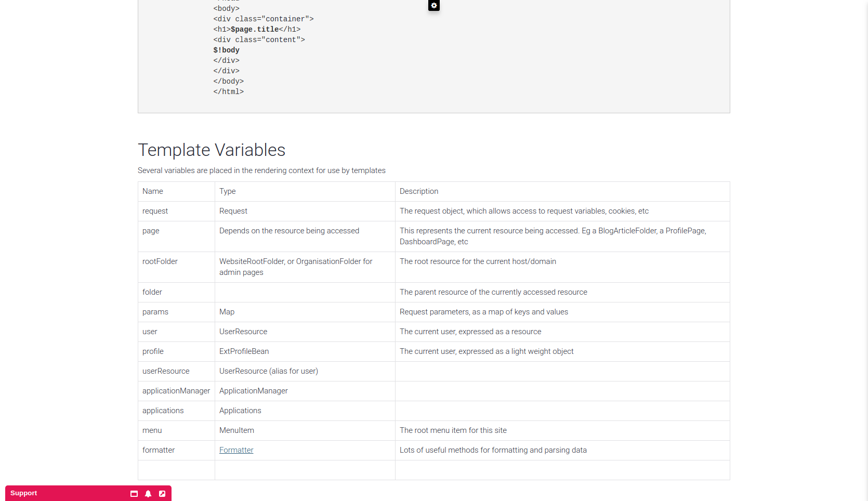Click the Support notifications bell icon
This screenshot has height=501, width=868.
tap(148, 494)
